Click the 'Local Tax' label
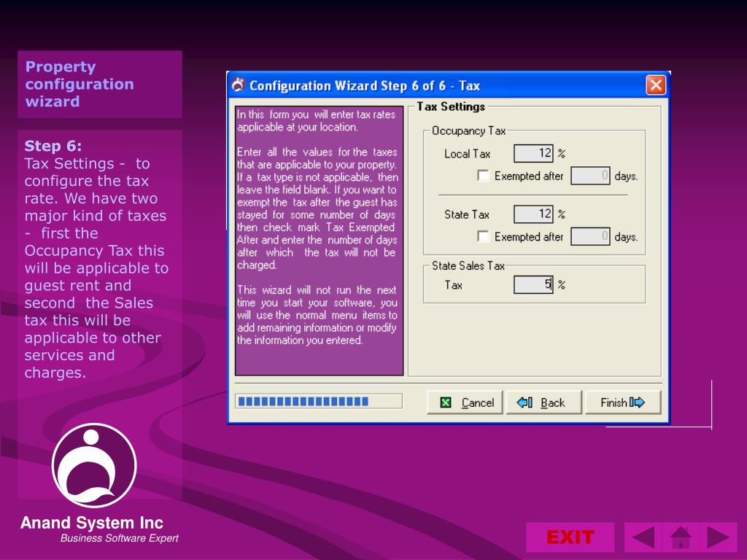Screen dimensions: 747x560 click(467, 154)
